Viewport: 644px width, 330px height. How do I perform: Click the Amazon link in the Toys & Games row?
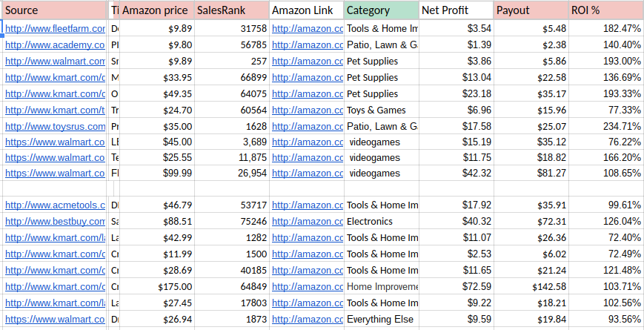click(307, 110)
